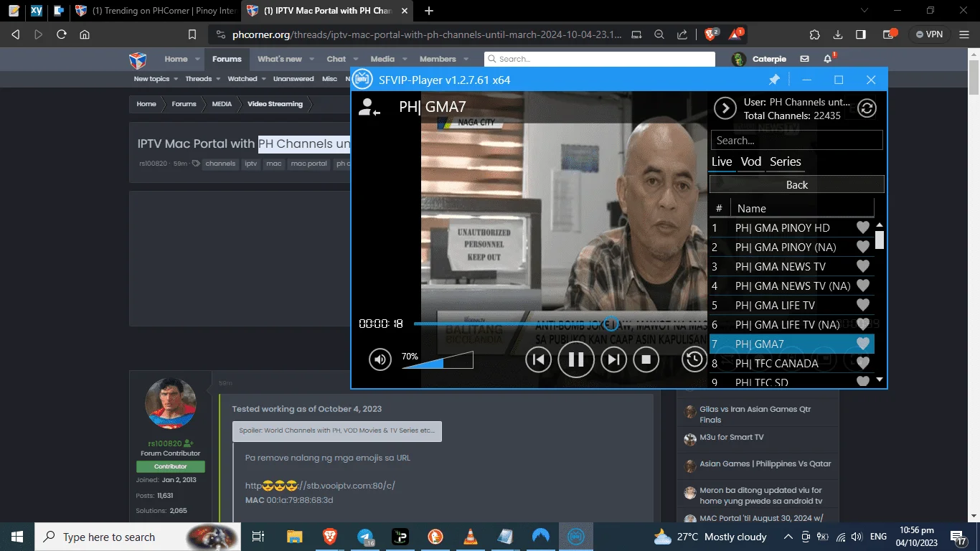This screenshot has width=980, height=551.
Task: Open the Forums nav menu
Action: 227,59
